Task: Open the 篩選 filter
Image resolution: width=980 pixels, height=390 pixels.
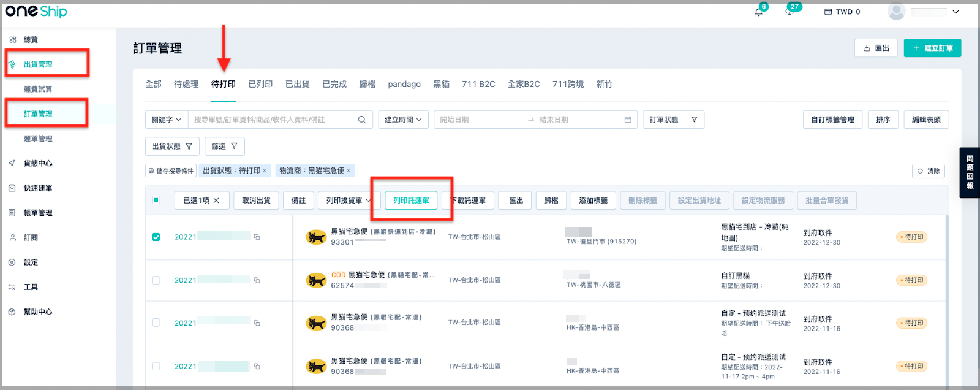Action: [225, 147]
